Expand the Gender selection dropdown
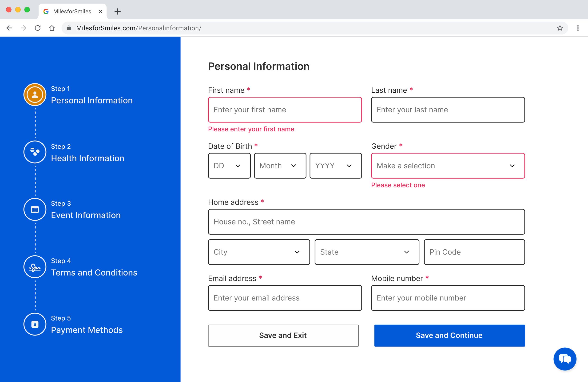588x382 pixels. (x=448, y=166)
